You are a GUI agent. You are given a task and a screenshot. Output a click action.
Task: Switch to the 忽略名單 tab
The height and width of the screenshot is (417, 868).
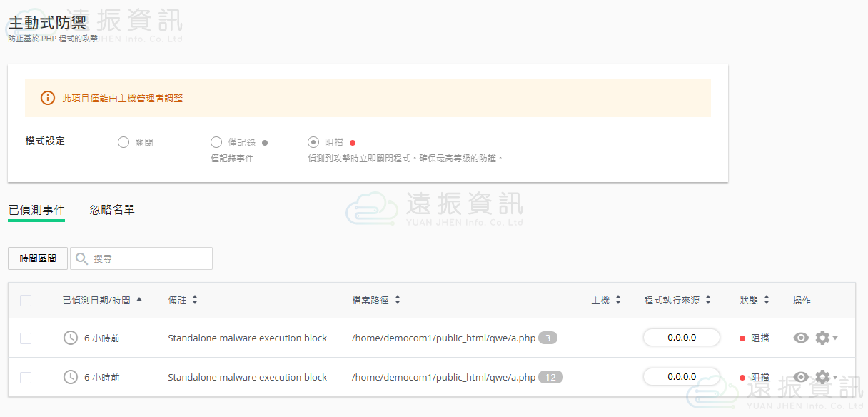pos(112,210)
